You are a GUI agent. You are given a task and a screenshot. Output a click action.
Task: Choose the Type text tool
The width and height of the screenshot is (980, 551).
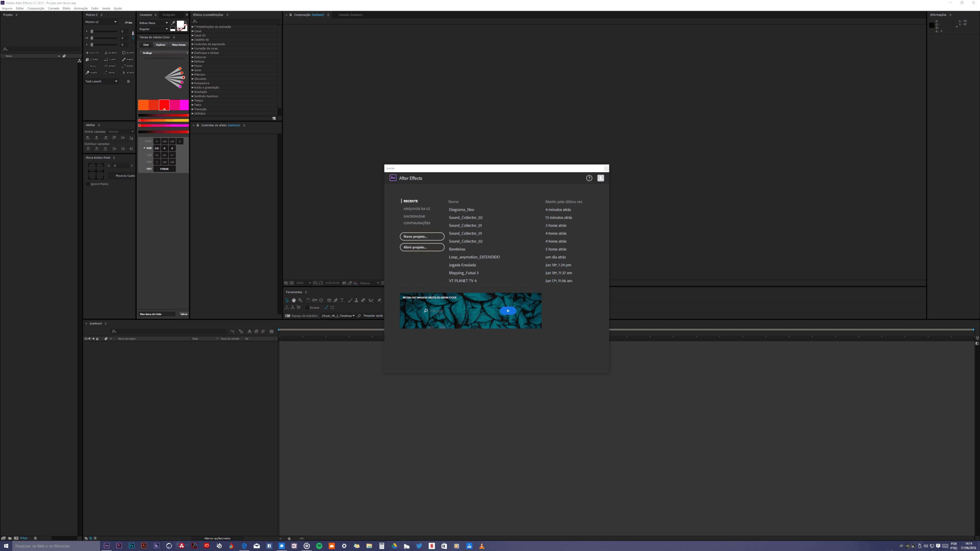click(x=342, y=300)
